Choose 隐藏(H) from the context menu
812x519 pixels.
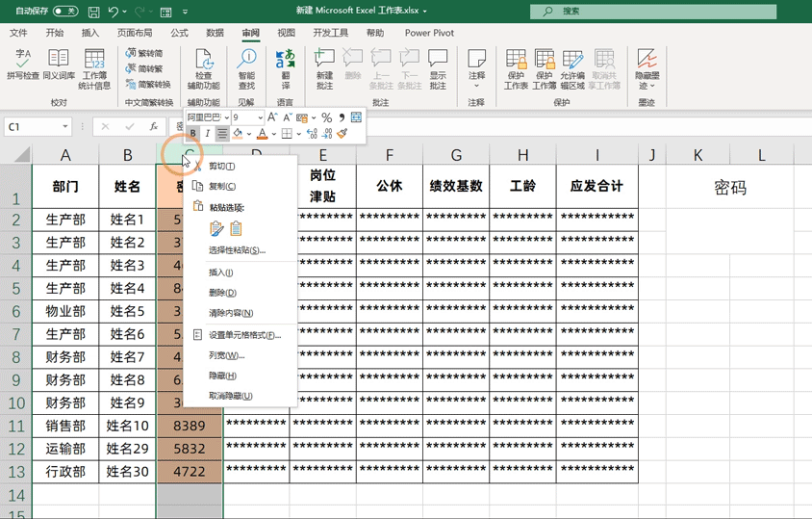[x=222, y=376]
